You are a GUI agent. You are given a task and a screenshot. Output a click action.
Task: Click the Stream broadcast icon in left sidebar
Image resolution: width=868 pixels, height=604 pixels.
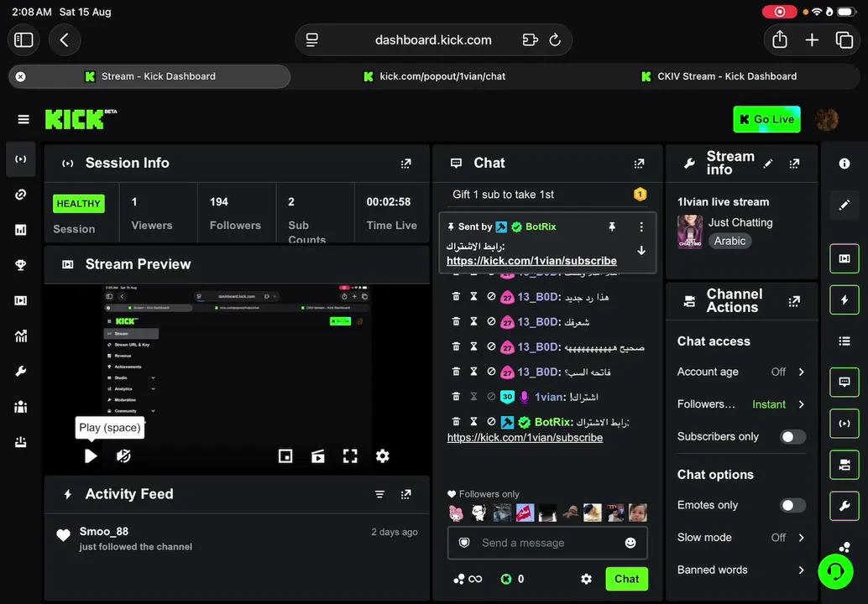click(x=20, y=159)
